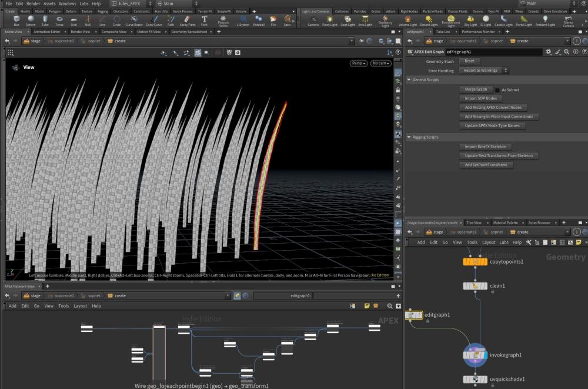588x389 pixels.
Task: Open the Report as Warnings dropdown
Action: pyautogui.click(x=484, y=70)
